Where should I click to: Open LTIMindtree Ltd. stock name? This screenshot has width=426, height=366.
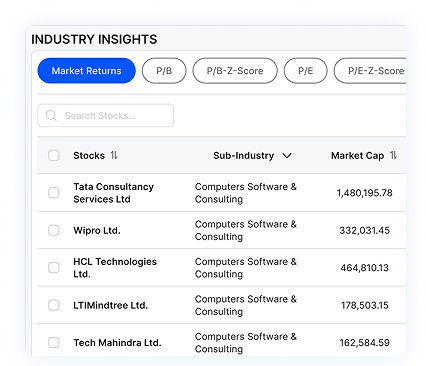click(110, 305)
